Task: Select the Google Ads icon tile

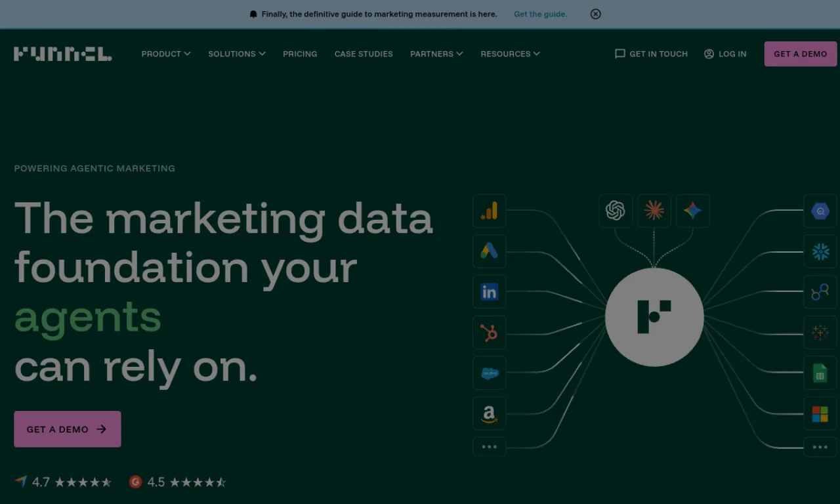Action: (x=489, y=251)
